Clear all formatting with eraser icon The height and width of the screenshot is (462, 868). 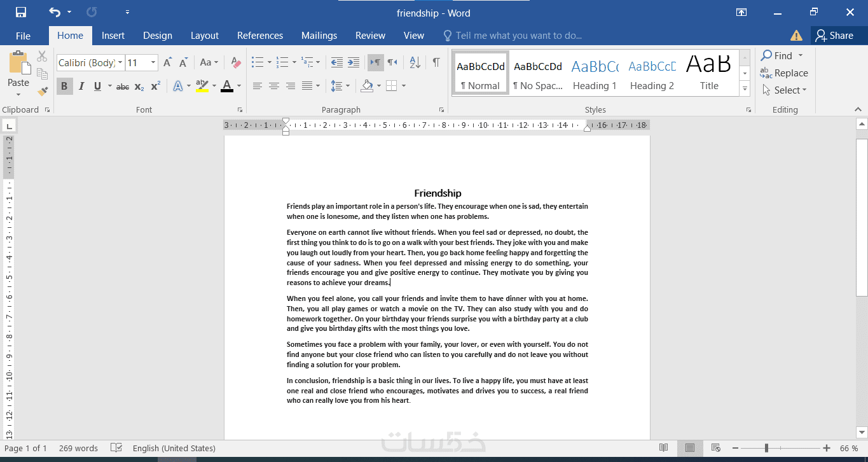(236, 62)
